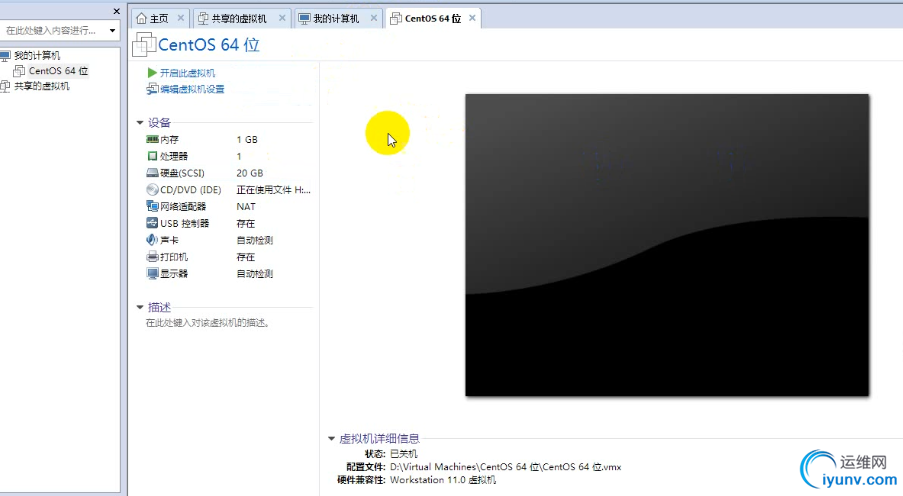Select the memory device icon
Screen dimensions: 903x496
coord(152,139)
